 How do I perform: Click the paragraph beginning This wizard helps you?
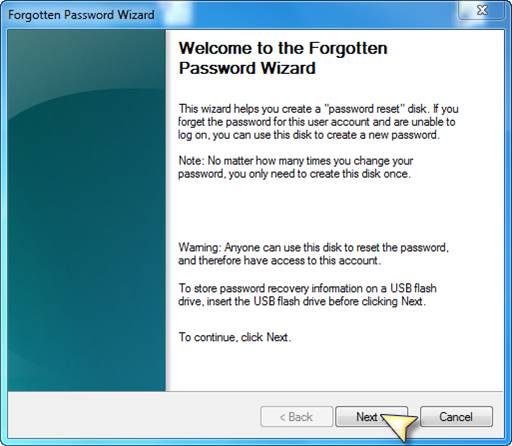point(318,122)
